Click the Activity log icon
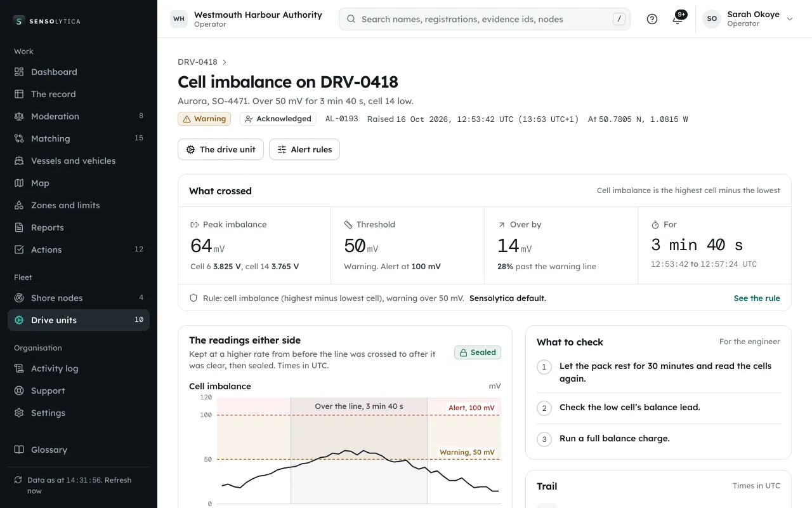 point(19,368)
